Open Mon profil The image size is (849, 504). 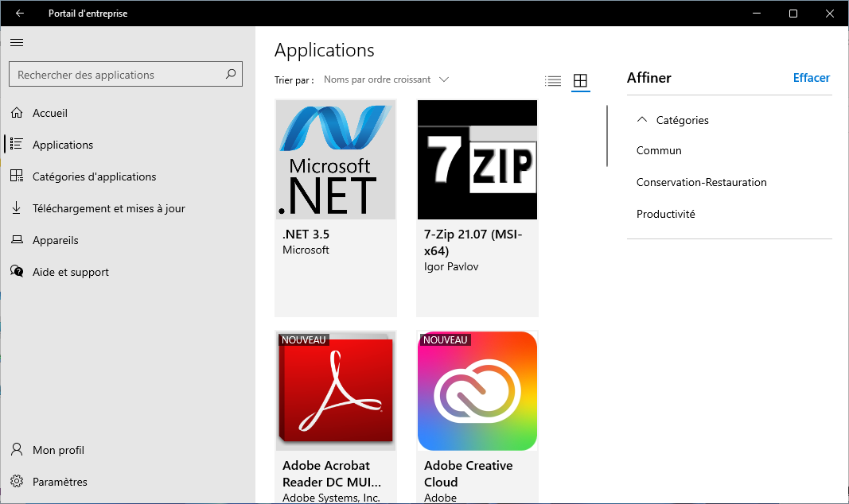pyautogui.click(x=58, y=450)
